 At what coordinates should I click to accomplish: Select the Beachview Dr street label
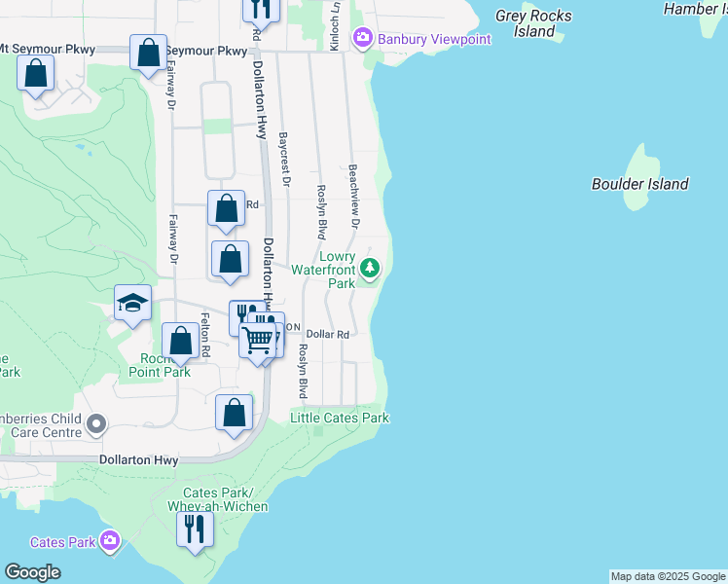tap(354, 198)
